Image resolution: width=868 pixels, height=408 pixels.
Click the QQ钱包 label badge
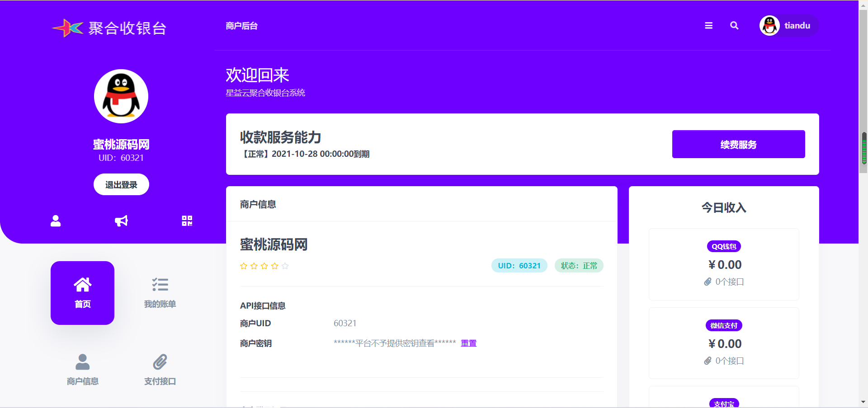(x=724, y=246)
